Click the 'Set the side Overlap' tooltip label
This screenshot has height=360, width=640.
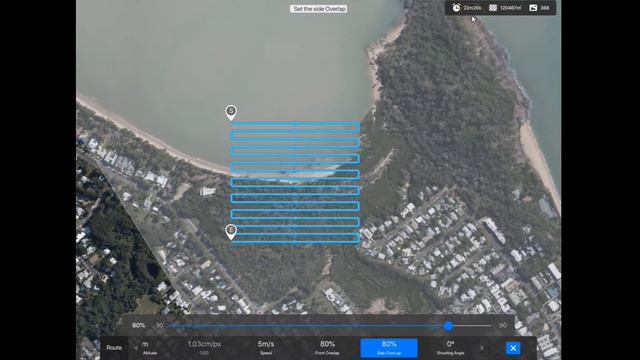319,9
